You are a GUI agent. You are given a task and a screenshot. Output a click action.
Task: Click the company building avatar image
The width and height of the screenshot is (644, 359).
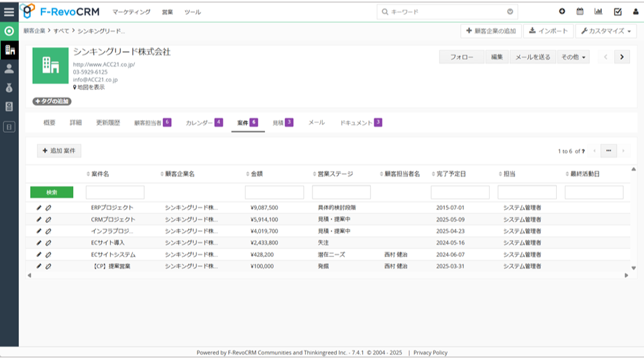coord(50,65)
